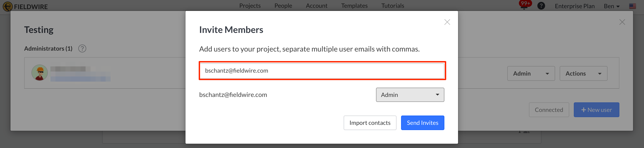Click the administrator's avatar picture
This screenshot has height=148, width=644.
coord(39,72)
